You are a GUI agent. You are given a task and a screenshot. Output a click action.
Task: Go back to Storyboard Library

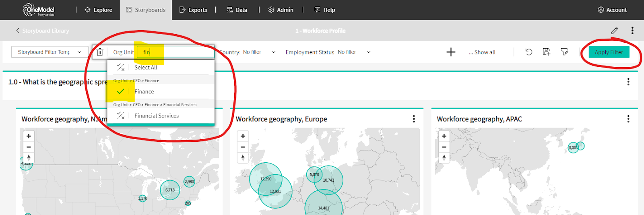[x=43, y=31]
